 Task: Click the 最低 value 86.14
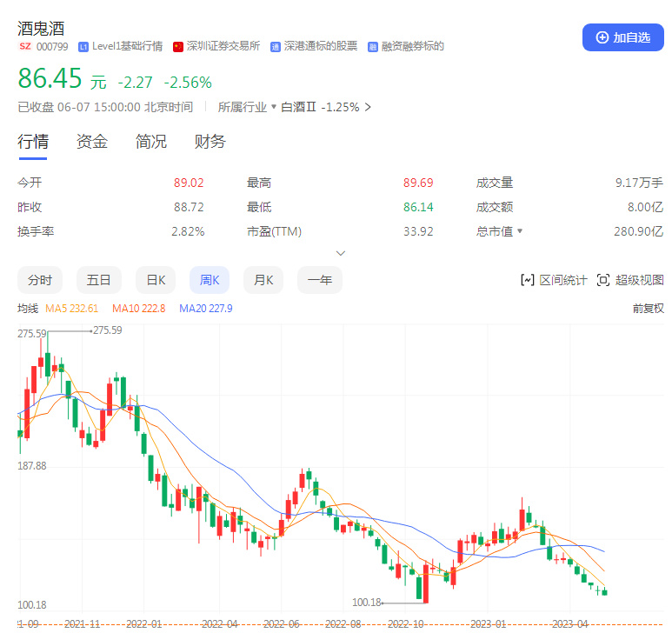[x=418, y=207]
